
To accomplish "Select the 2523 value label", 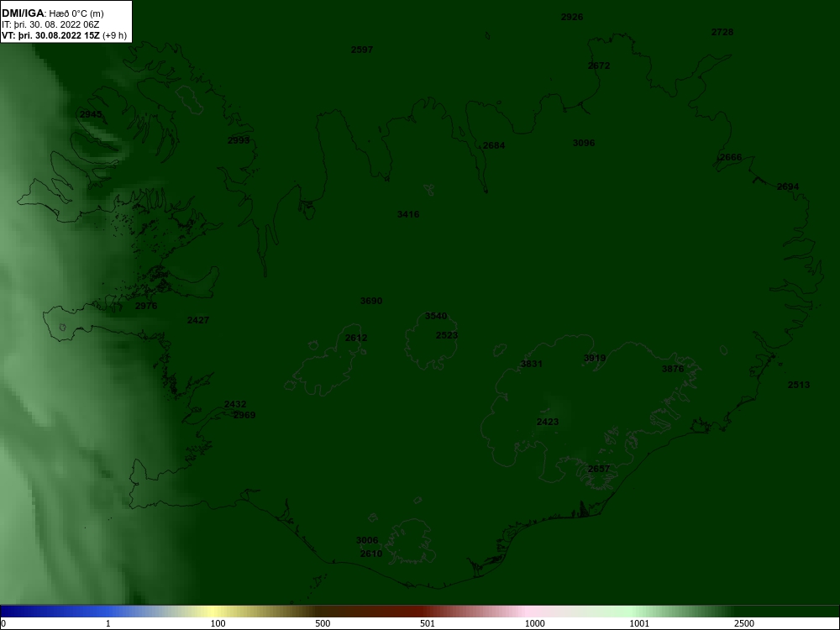I will [447, 336].
